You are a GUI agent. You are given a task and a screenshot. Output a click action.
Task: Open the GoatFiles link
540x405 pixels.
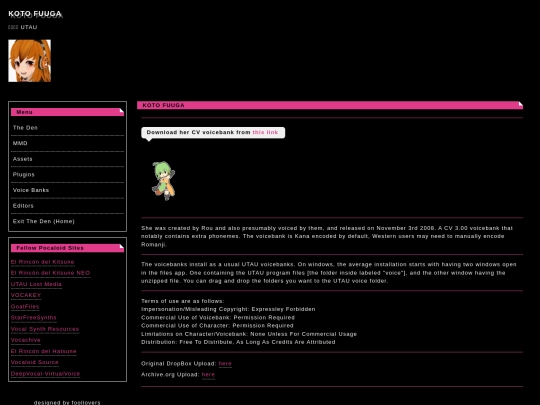(x=25, y=307)
